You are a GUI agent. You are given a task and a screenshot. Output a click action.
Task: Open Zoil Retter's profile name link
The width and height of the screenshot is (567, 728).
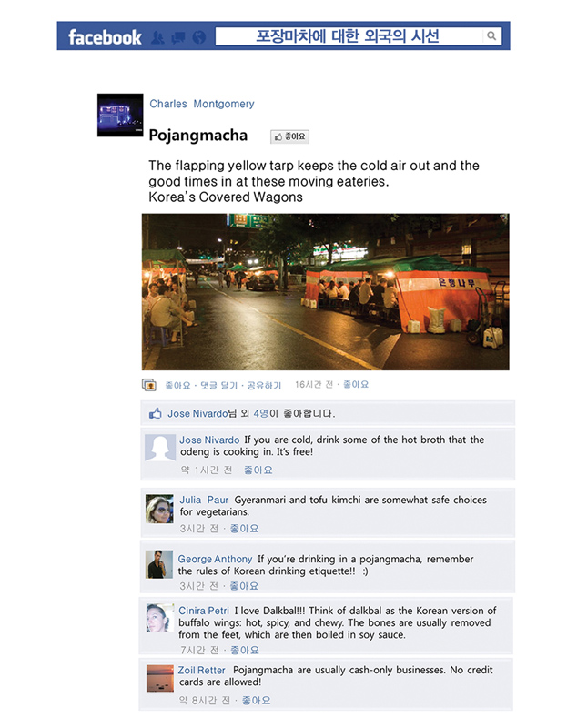201,671
